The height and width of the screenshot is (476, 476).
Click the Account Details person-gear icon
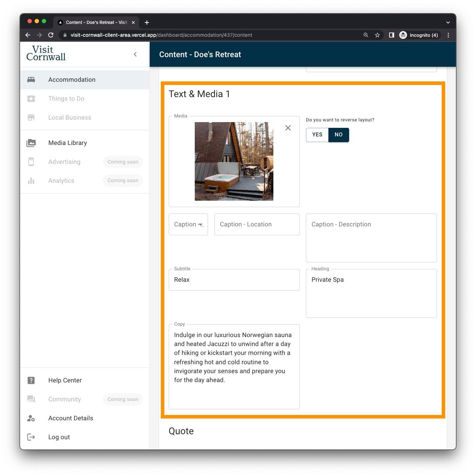[x=31, y=418]
